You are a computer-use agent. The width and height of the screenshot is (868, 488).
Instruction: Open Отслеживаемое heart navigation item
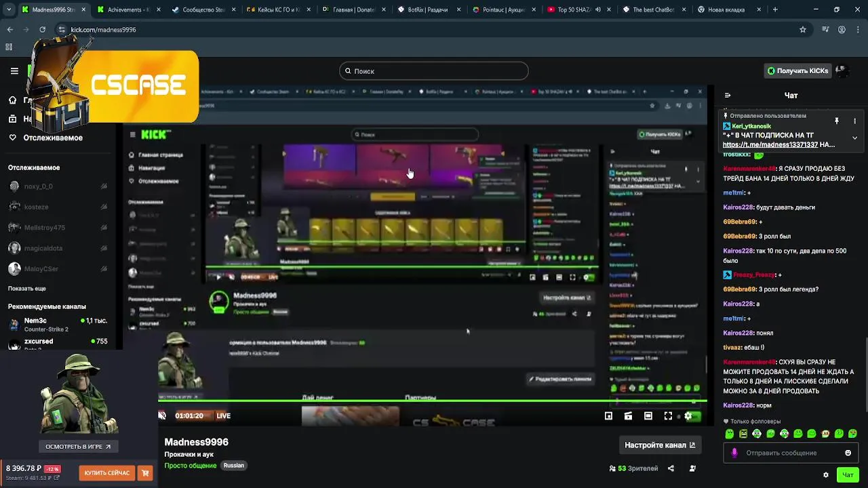[46, 138]
